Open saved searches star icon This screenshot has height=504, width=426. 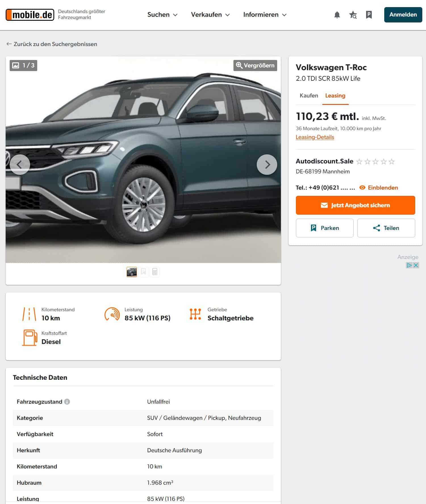click(353, 15)
